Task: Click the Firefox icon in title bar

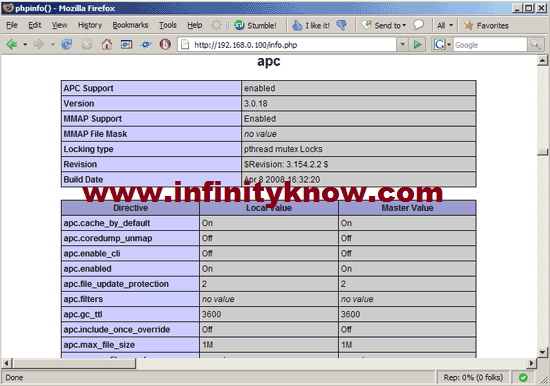Action: (8, 7)
